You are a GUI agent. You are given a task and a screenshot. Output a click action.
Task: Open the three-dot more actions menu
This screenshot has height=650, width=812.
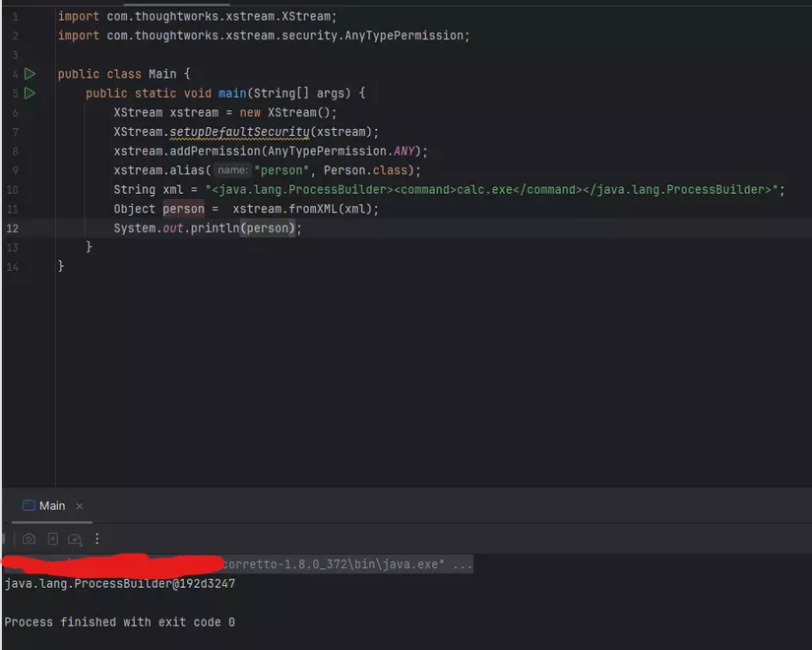[x=96, y=539]
